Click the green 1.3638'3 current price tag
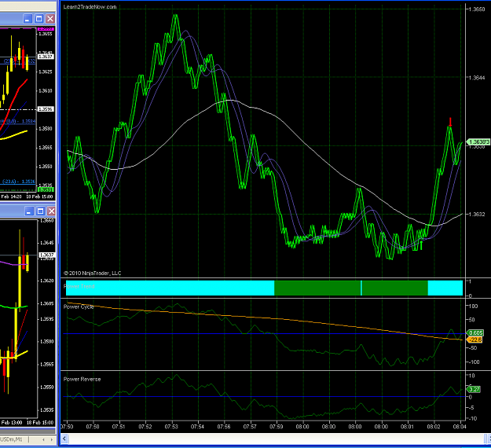This screenshot has height=448, width=491. tap(478, 142)
